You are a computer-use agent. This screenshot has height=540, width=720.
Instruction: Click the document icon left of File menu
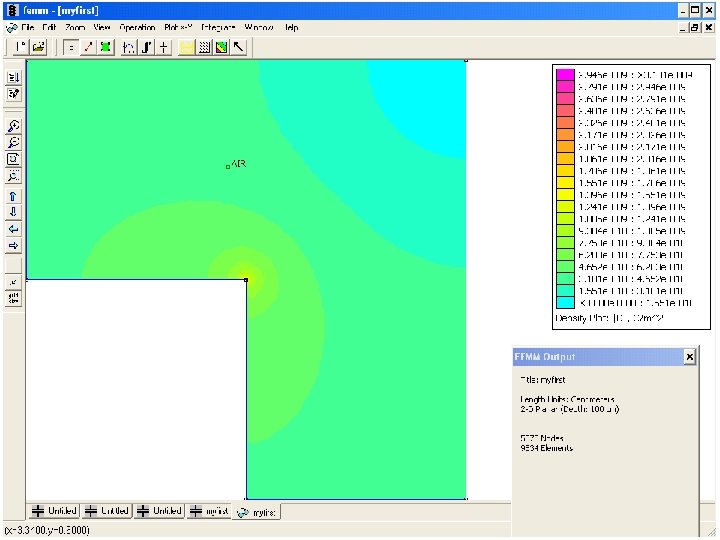tap(11, 28)
